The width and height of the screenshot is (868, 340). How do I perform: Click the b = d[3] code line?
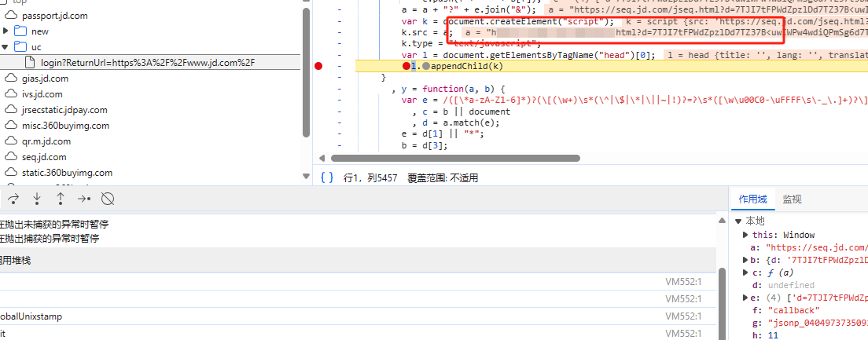[424, 146]
